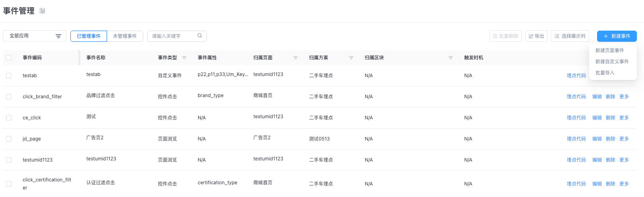Click the 批量删除 button
Image resolution: width=644 pixels, height=197 pixels.
506,36
